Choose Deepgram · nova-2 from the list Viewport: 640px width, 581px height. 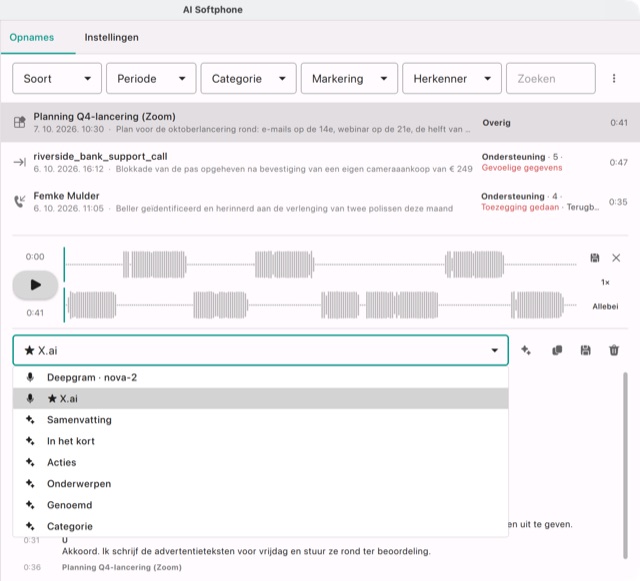(x=260, y=377)
